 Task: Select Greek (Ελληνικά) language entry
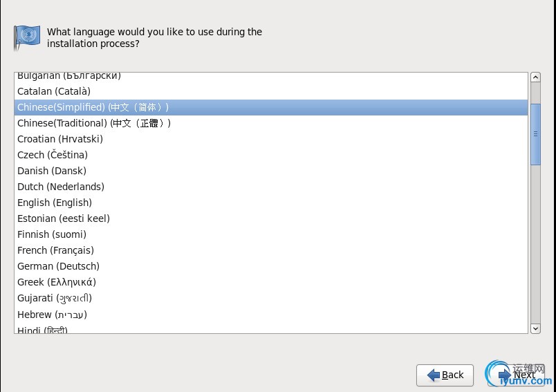coord(57,282)
